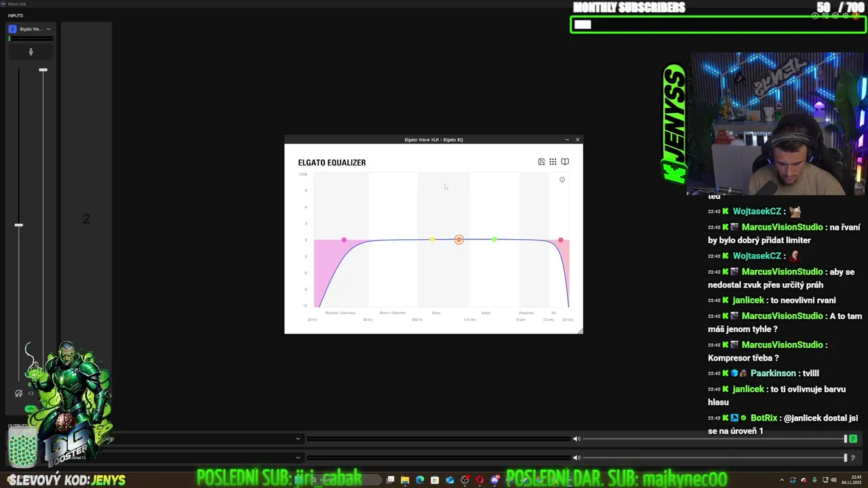Click the Boom / Warmth label
Screen dimensions: 868x488
pos(392,313)
